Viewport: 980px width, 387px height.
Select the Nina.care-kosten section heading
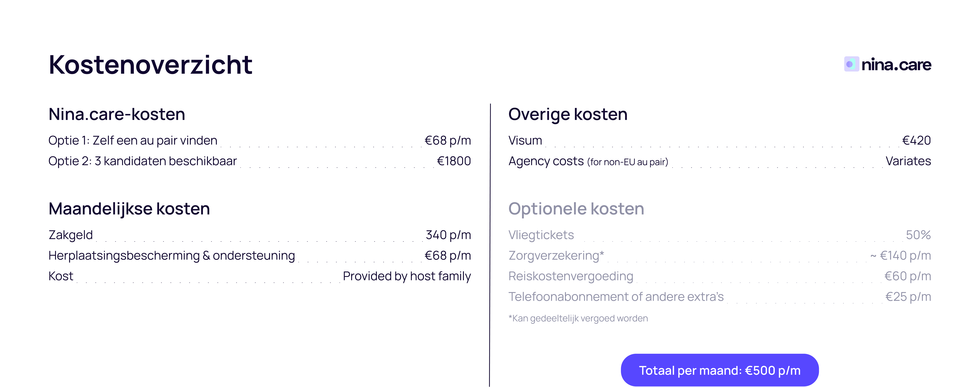(x=117, y=114)
